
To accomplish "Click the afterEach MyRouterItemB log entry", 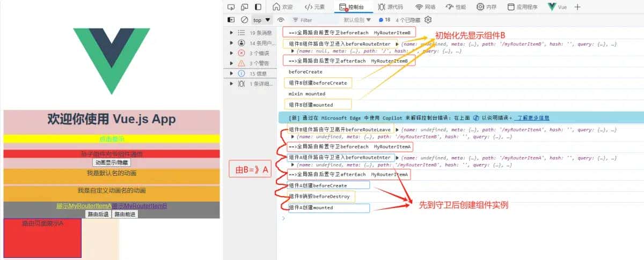I will [x=349, y=61].
